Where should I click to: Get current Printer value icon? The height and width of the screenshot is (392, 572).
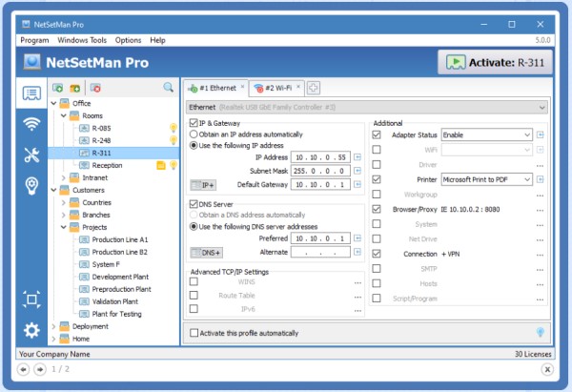(x=541, y=179)
